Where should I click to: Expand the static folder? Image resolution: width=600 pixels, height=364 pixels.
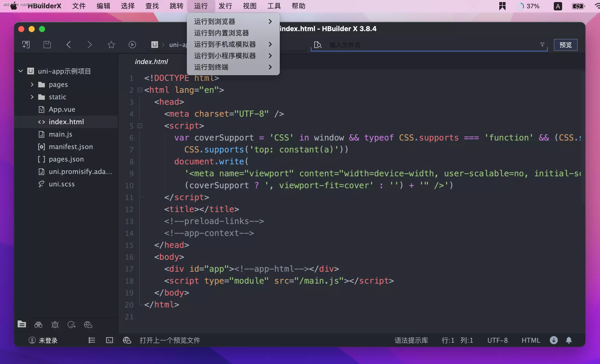click(32, 97)
